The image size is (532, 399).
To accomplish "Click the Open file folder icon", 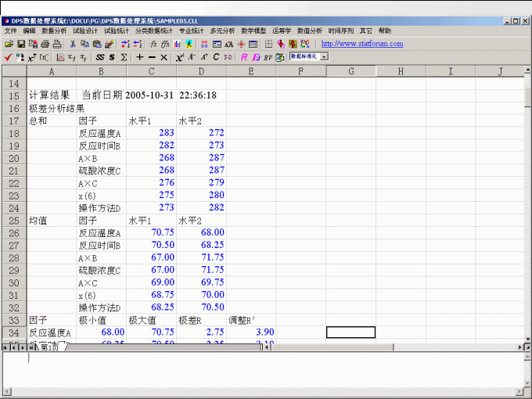I will tap(9, 44).
